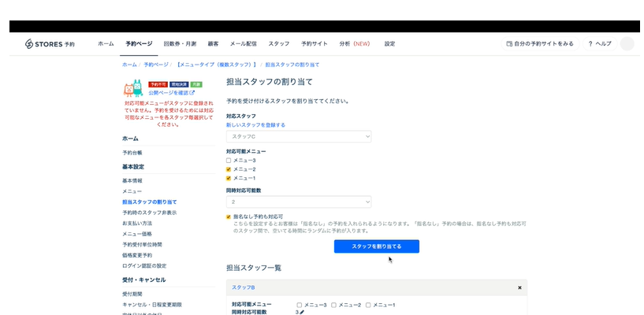This screenshot has width=644, height=315.
Task: Toggle the 指名なし予約も対応可 checkbox
Action: coord(229,216)
